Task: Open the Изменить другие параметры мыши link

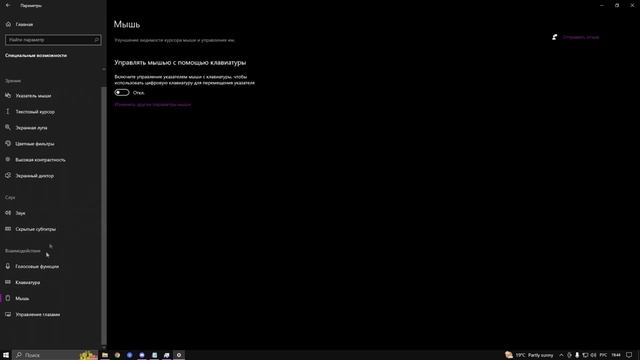Action: pos(153,104)
